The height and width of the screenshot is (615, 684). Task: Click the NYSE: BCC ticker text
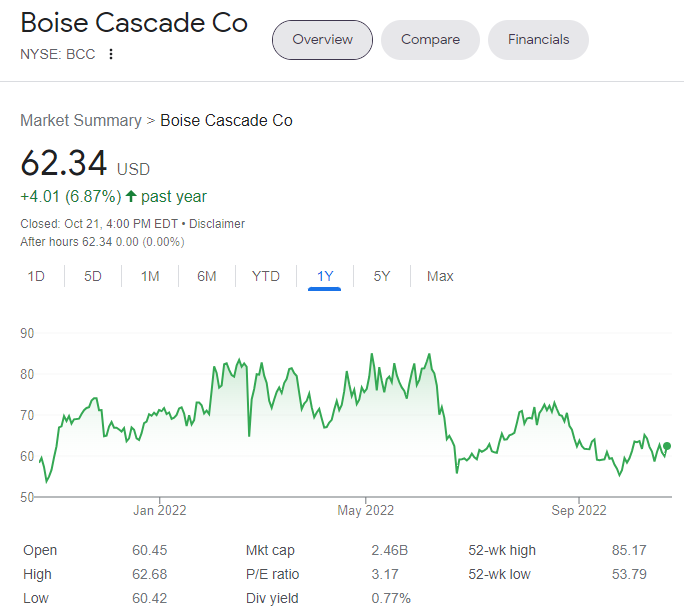pos(58,54)
